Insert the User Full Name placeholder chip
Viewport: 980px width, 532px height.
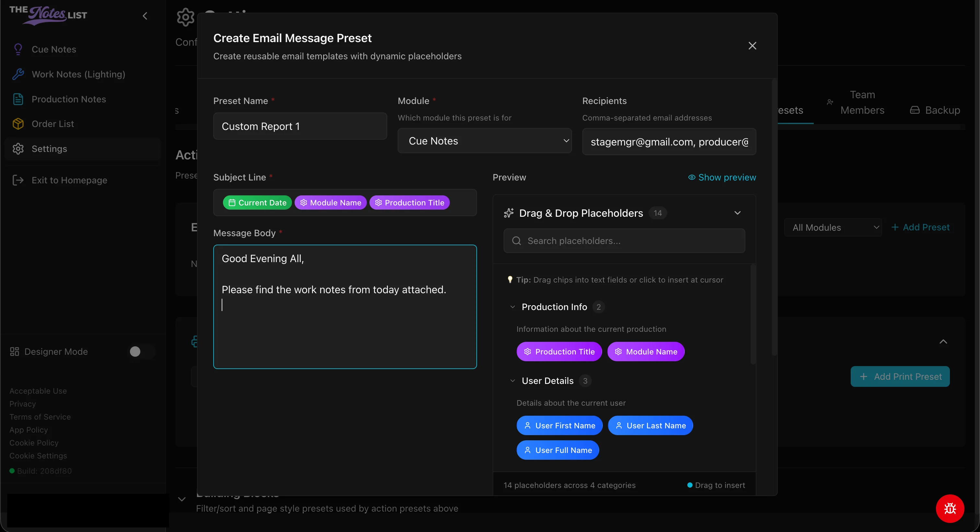(x=558, y=450)
